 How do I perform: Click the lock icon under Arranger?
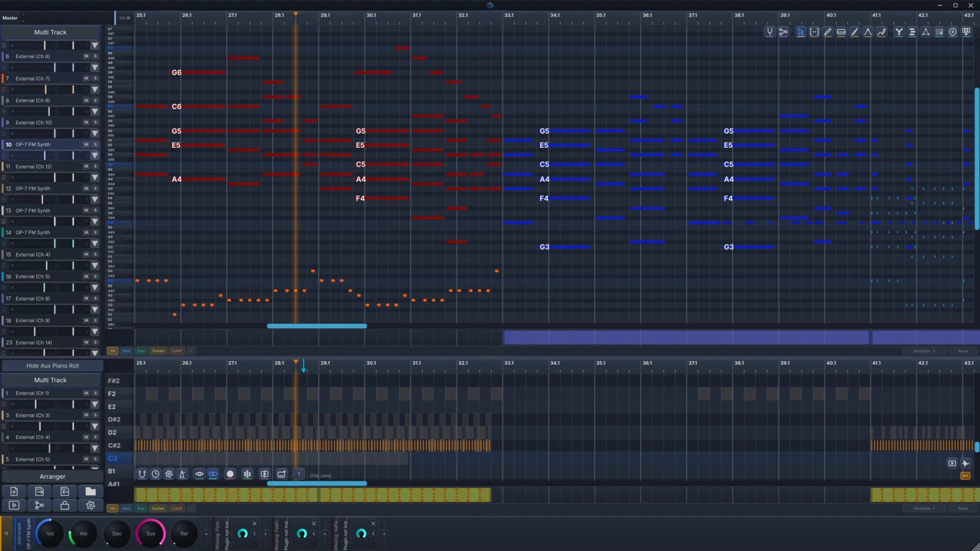64,505
